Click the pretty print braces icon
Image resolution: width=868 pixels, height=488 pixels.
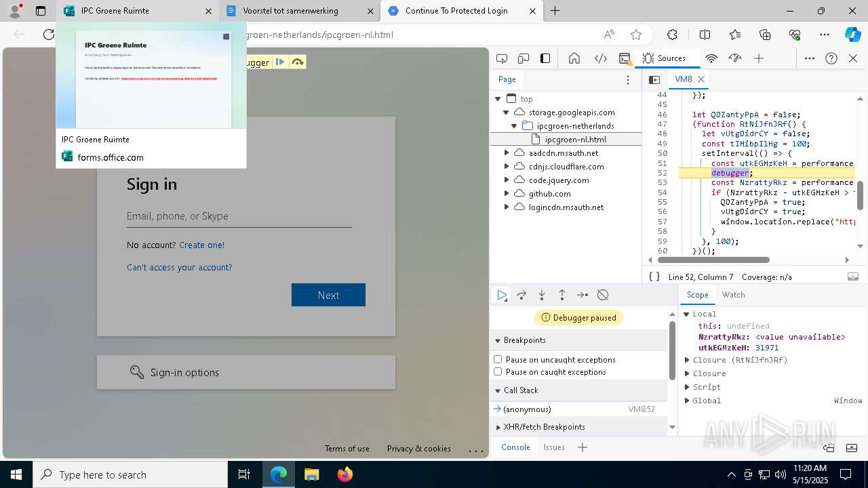[x=654, y=277]
